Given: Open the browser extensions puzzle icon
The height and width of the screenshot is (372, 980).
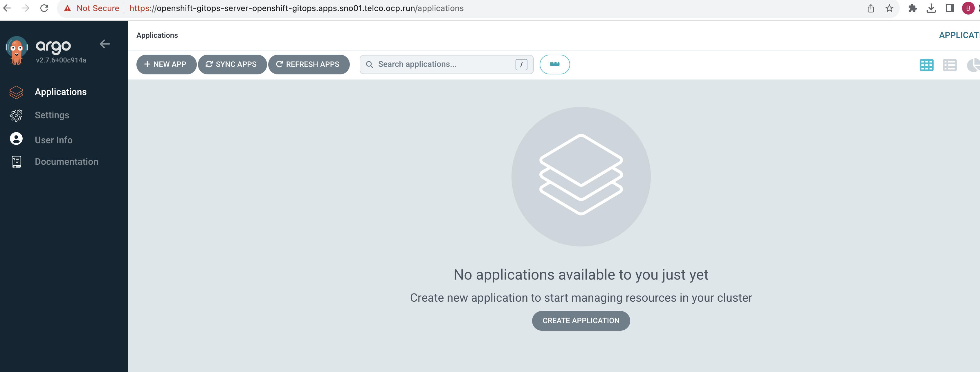Looking at the screenshot, I should point(912,8).
